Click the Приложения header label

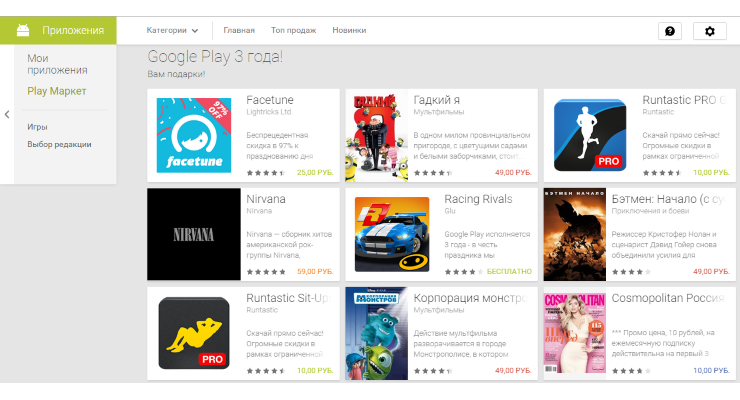coord(73,30)
